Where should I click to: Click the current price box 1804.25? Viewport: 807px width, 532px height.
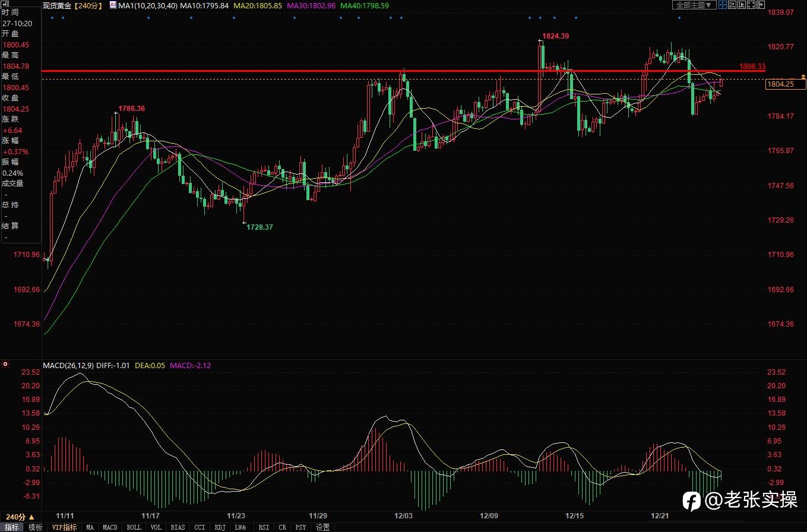point(785,84)
